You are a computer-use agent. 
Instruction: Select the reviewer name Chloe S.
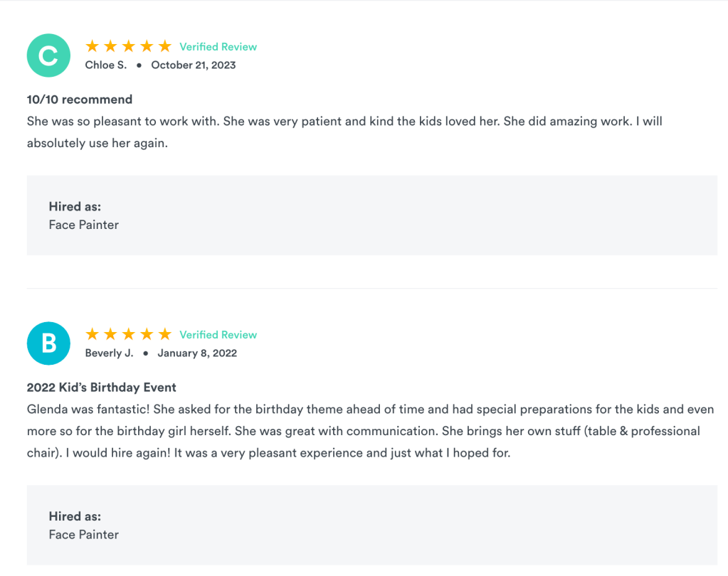[x=106, y=65]
